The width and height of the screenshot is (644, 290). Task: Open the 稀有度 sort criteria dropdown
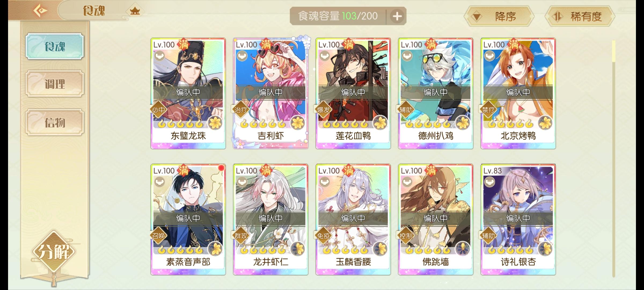coord(580,17)
